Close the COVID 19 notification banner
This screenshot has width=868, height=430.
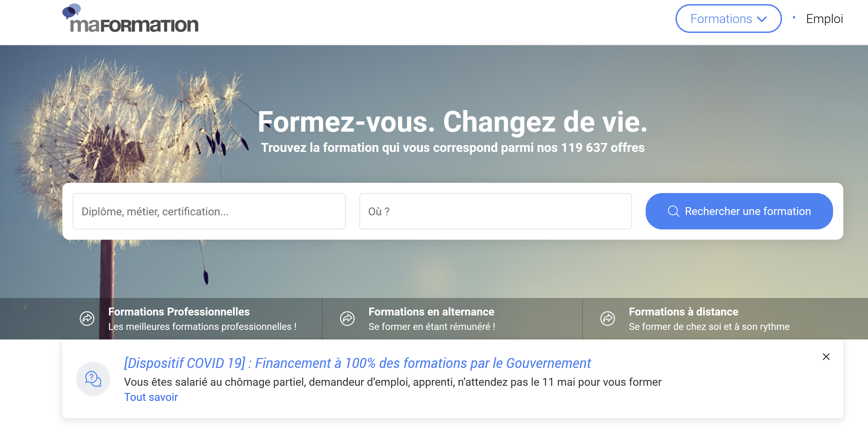tap(826, 357)
